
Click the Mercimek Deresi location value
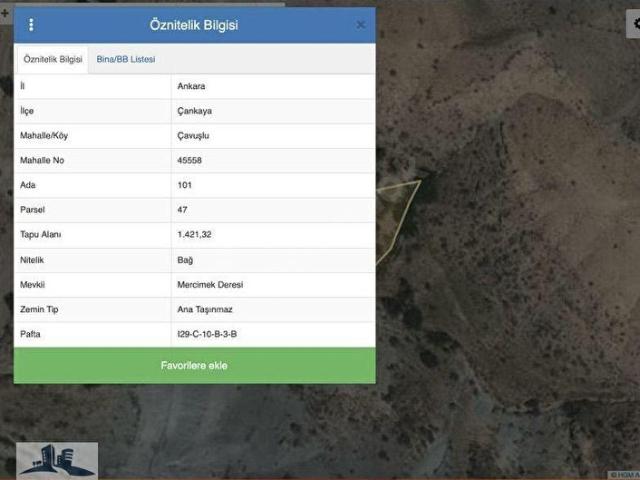[209, 285]
